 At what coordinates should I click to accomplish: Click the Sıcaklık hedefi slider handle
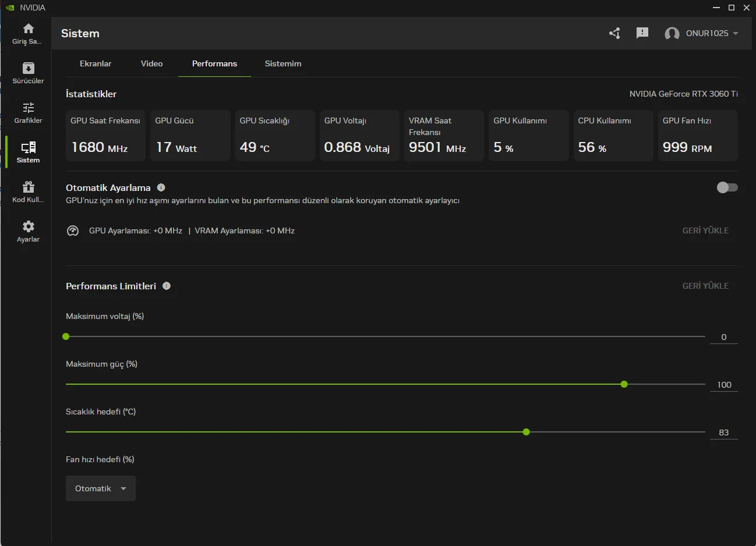tap(527, 432)
